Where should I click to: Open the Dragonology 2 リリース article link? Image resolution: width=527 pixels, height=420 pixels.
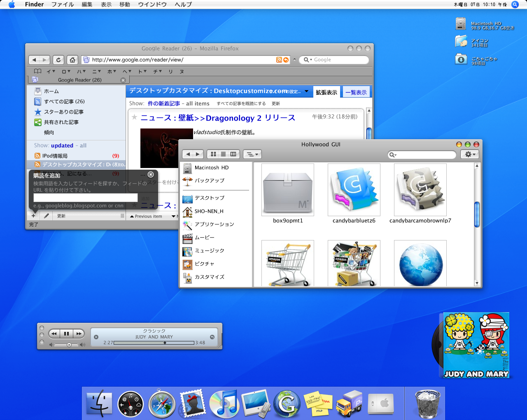point(218,118)
